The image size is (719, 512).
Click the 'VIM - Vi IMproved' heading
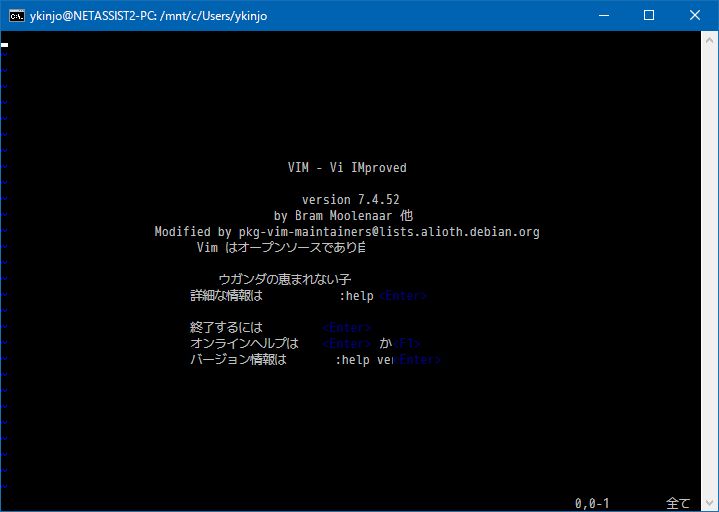pos(347,168)
